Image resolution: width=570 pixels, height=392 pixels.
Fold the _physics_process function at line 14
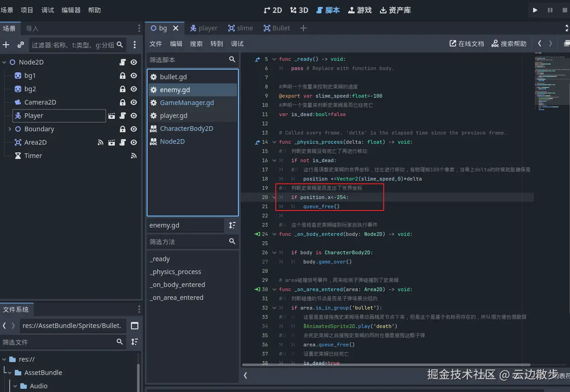coord(274,142)
